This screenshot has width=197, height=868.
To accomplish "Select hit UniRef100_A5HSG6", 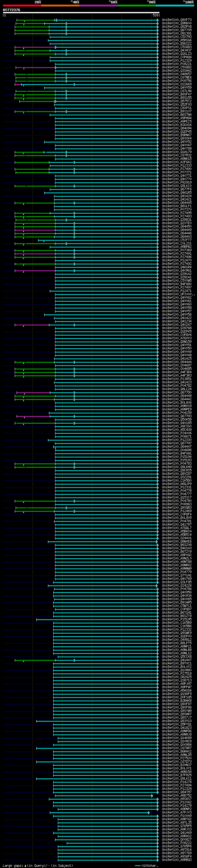I will (x=176, y=40).
